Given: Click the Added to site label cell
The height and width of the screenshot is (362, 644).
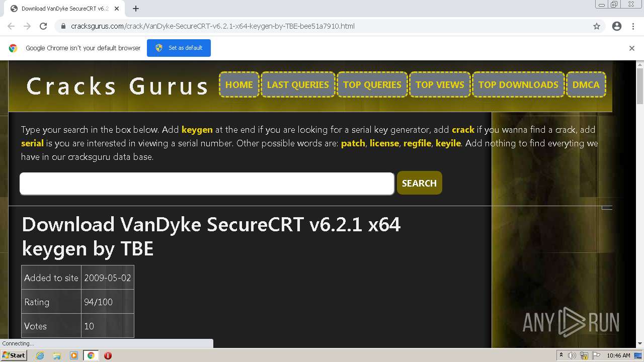Looking at the screenshot, I should [x=51, y=278].
